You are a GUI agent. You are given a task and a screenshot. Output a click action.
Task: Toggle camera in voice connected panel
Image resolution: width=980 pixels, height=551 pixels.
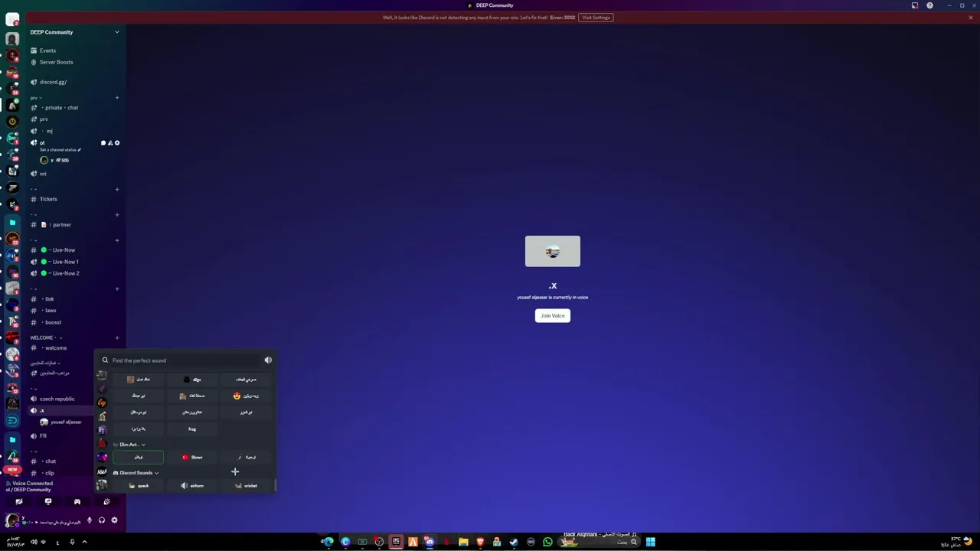[x=19, y=502]
